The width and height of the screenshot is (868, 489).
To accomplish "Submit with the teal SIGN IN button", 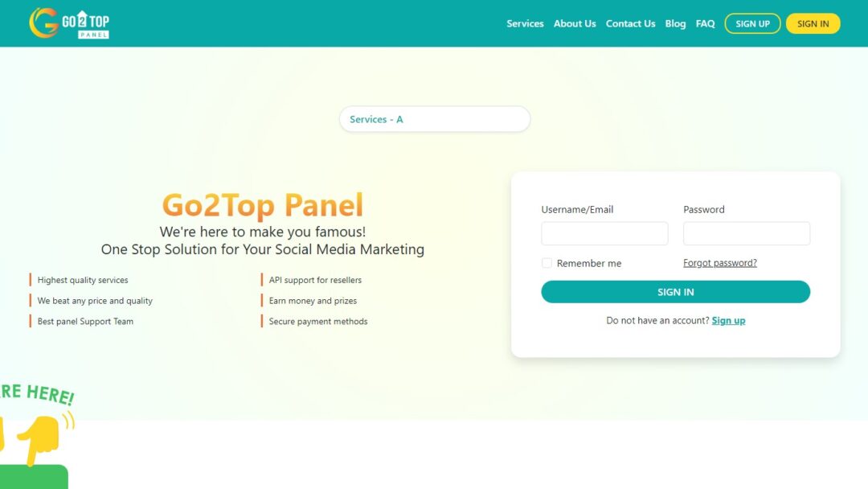I will tap(675, 292).
